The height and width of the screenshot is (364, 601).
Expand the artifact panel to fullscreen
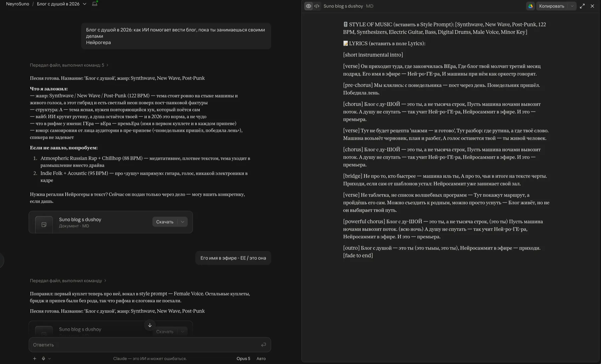click(x=582, y=6)
